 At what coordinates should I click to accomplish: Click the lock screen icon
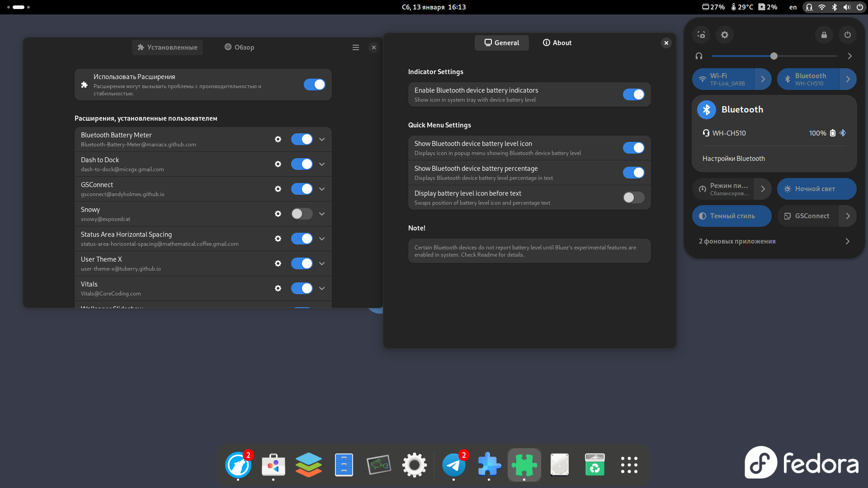click(824, 35)
